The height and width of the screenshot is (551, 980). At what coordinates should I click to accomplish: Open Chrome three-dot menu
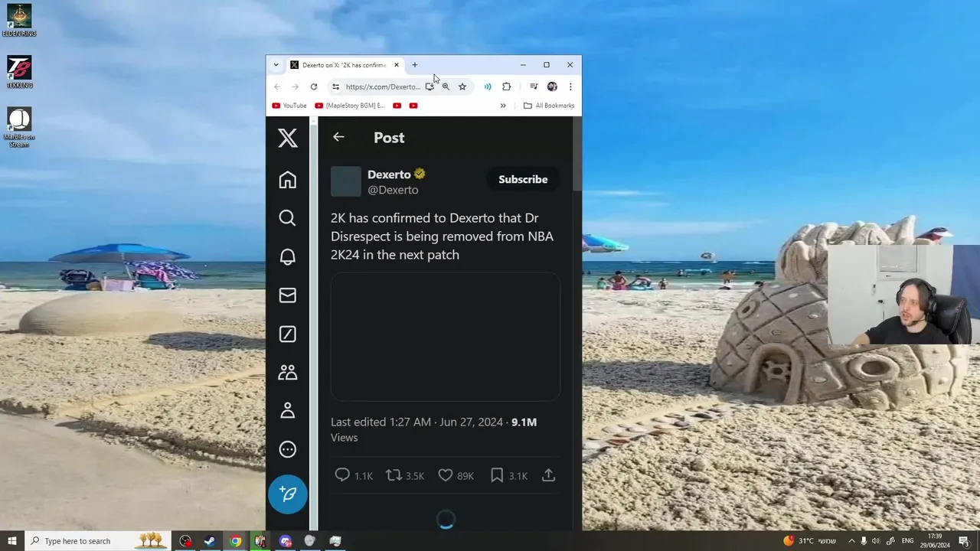(570, 86)
